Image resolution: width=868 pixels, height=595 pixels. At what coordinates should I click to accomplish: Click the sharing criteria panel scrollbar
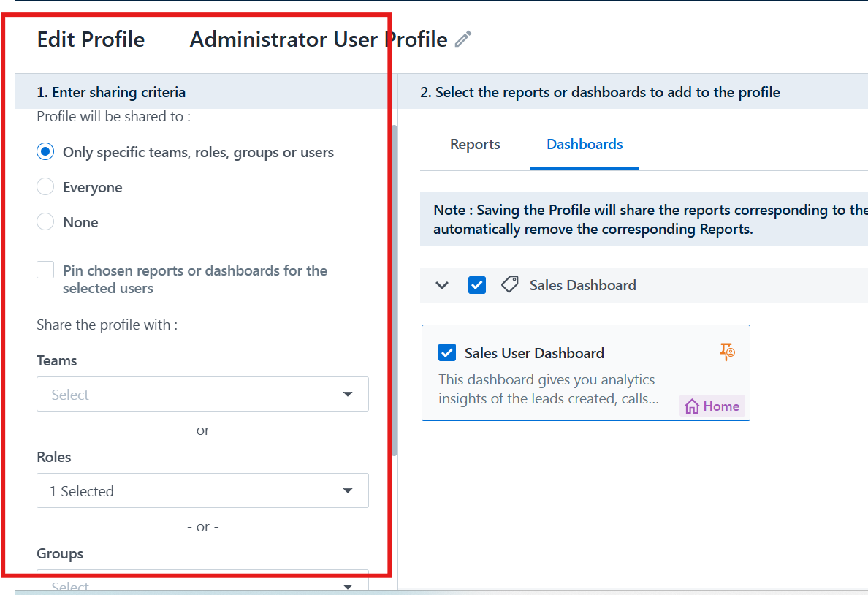[x=395, y=292]
